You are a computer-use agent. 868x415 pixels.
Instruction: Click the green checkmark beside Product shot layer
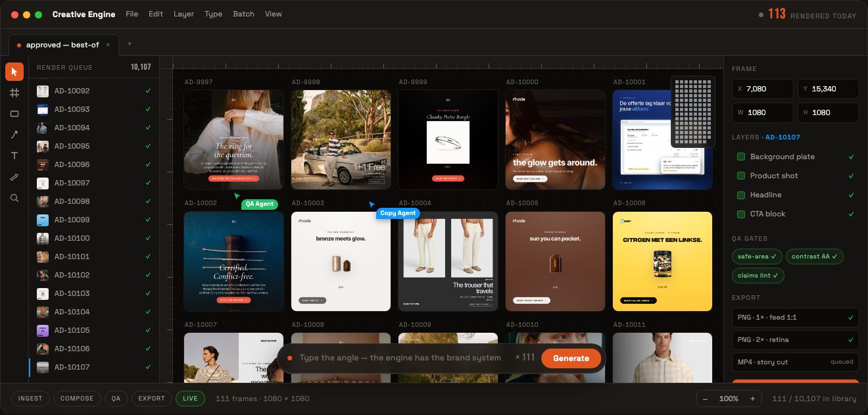pyautogui.click(x=852, y=176)
